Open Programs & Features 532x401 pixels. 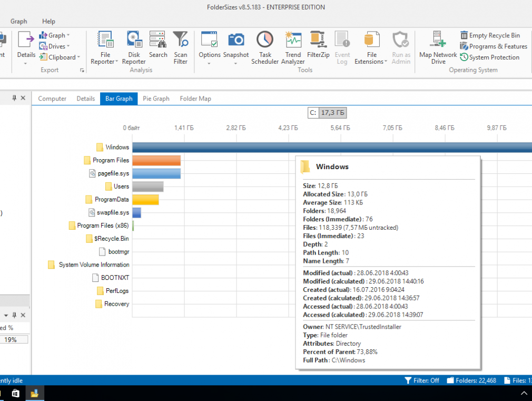[x=494, y=46]
